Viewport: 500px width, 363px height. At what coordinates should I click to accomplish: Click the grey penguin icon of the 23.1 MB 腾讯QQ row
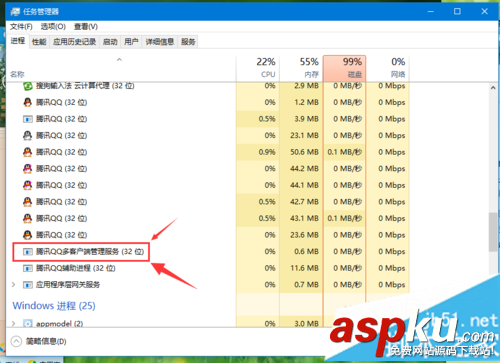(x=27, y=135)
